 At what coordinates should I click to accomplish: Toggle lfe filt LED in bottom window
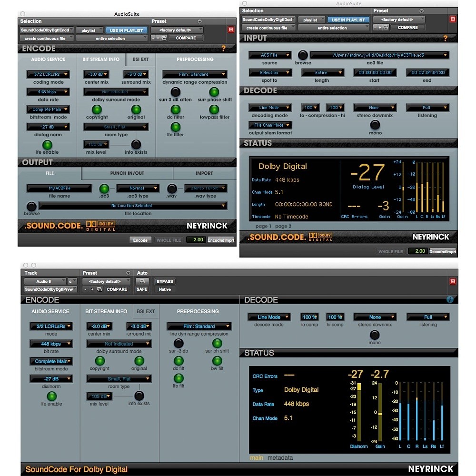178,378
